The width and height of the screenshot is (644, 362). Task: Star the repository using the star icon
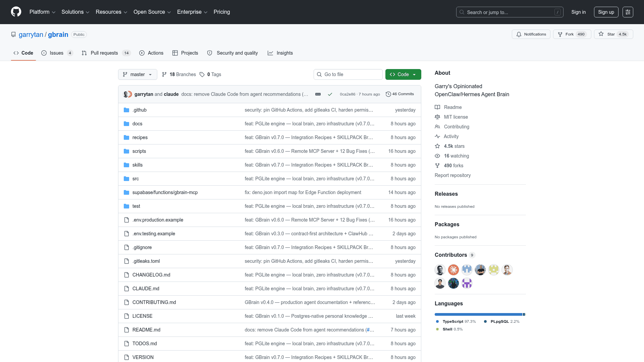[x=601, y=34]
